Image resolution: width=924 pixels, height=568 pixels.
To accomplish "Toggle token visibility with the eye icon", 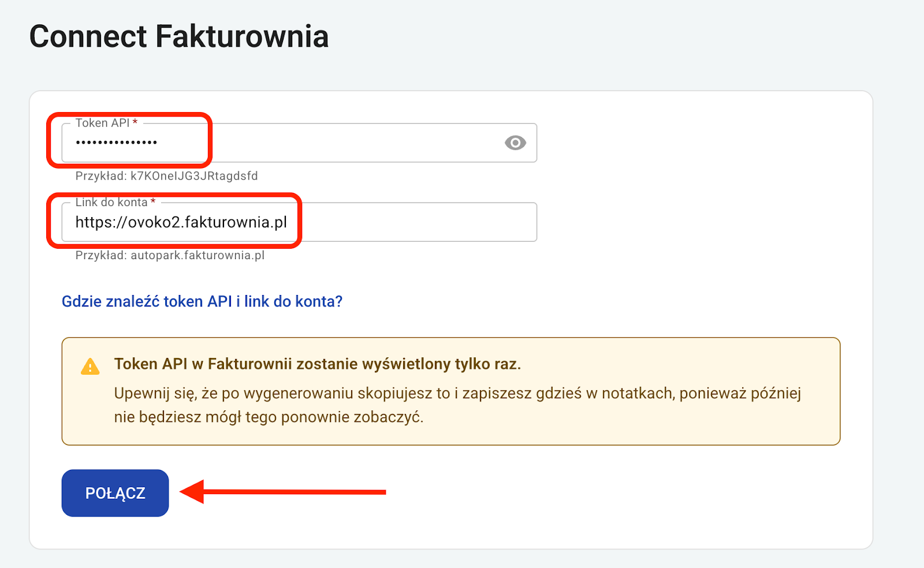I will 515,143.
